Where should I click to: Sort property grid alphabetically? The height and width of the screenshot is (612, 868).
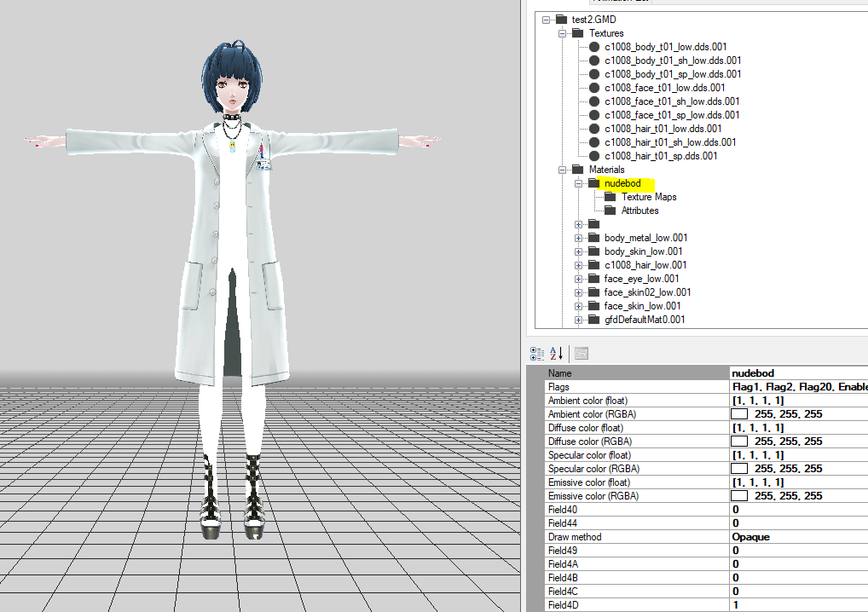tap(556, 354)
